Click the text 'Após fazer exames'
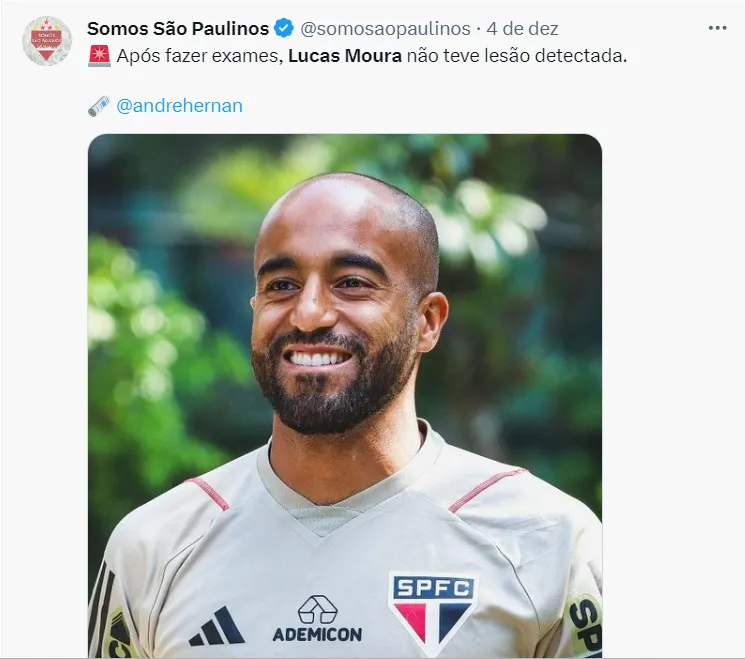The width and height of the screenshot is (745, 659). (x=198, y=56)
